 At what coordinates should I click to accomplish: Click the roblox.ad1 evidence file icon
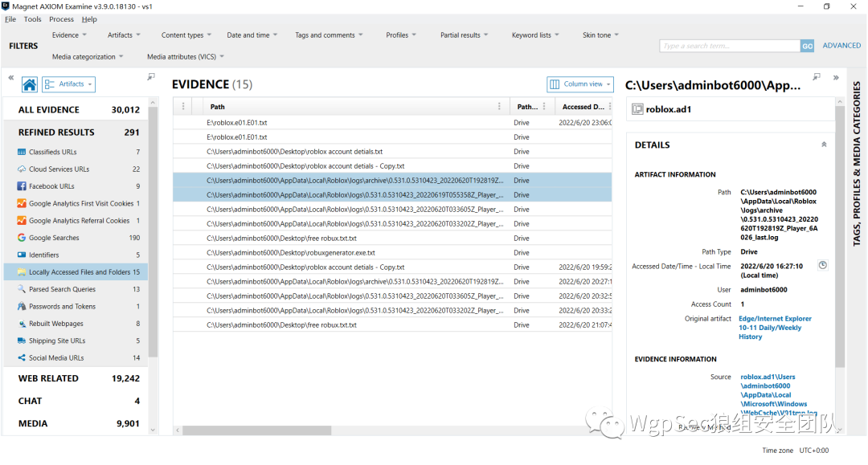point(637,109)
